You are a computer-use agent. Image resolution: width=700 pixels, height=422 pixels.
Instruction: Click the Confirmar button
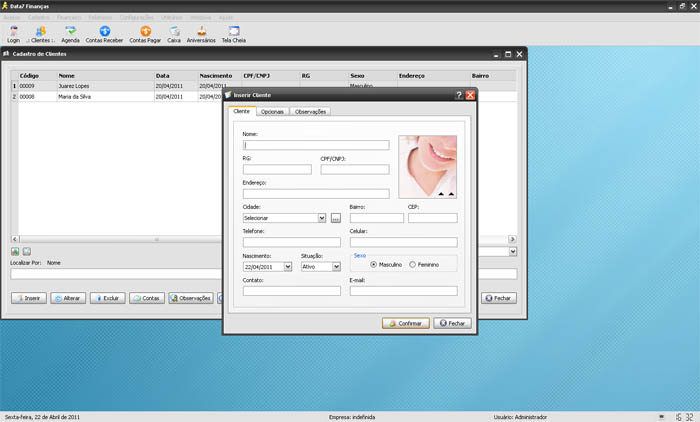coord(405,323)
